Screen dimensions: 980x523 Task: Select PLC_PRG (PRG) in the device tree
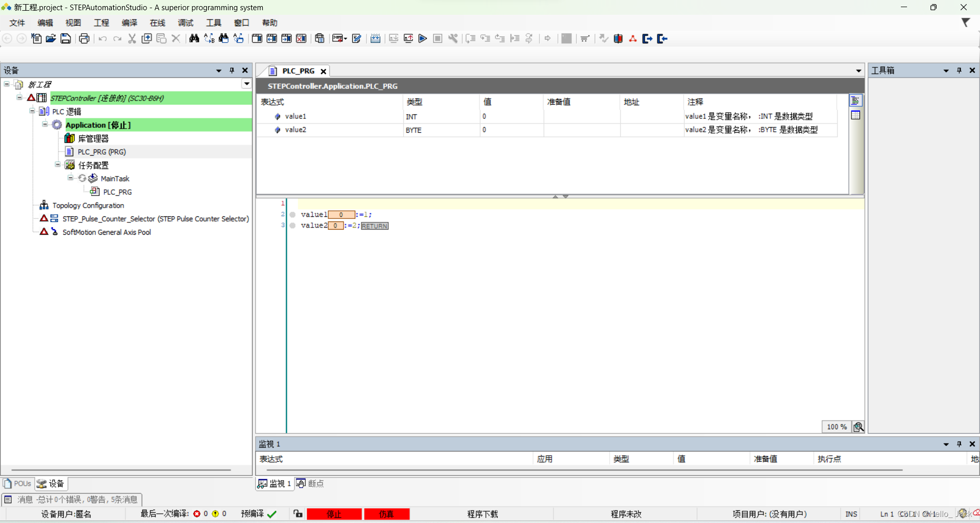102,152
